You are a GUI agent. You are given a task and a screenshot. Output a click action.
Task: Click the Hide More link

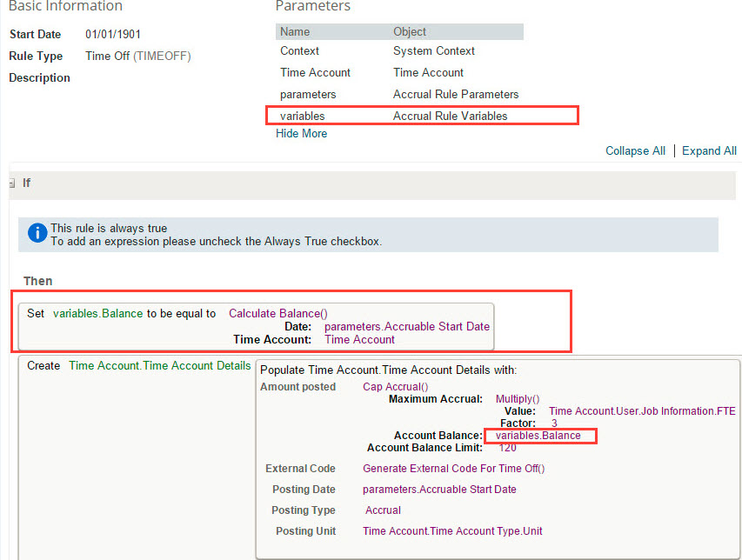(x=302, y=133)
